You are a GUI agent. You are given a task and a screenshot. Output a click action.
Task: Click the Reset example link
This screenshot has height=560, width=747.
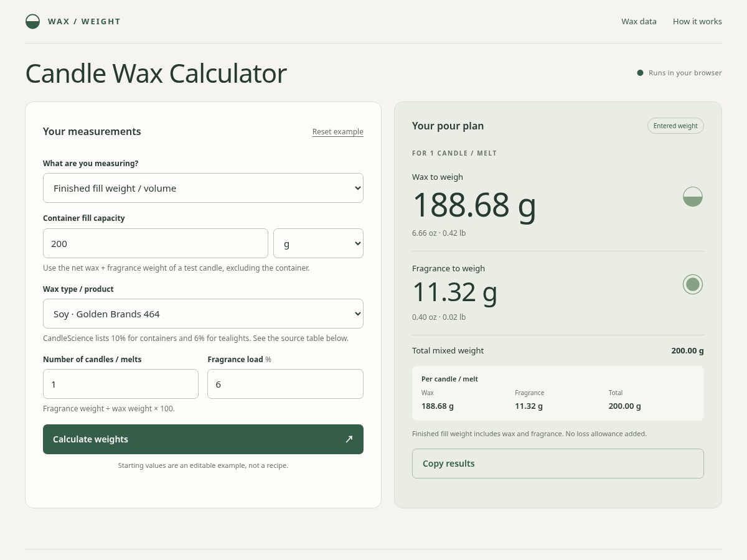point(338,132)
